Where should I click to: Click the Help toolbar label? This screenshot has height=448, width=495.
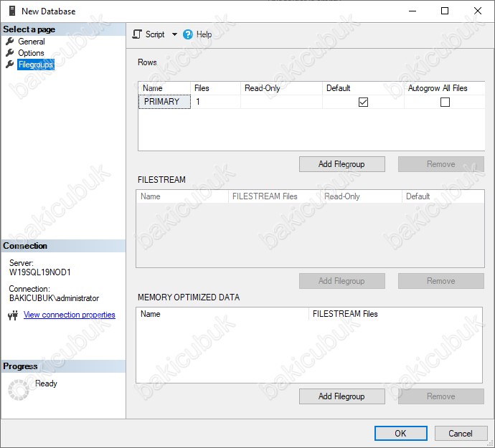204,34
